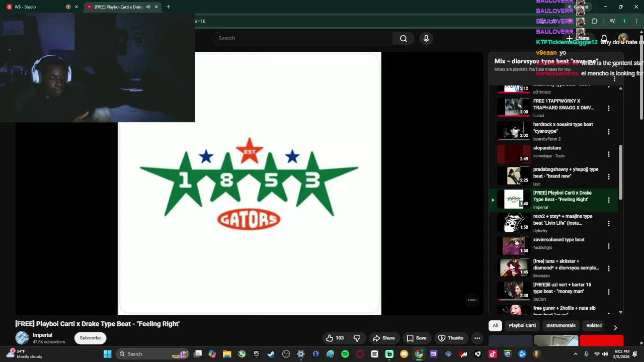Open the YouTube account avatar menu
644x362 pixels.
[x=623, y=39]
